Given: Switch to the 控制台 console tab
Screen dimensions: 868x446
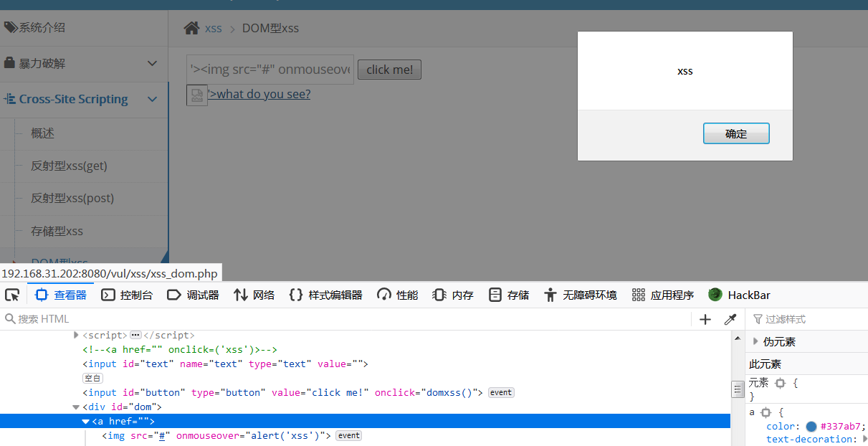Looking at the screenshot, I should [127, 295].
